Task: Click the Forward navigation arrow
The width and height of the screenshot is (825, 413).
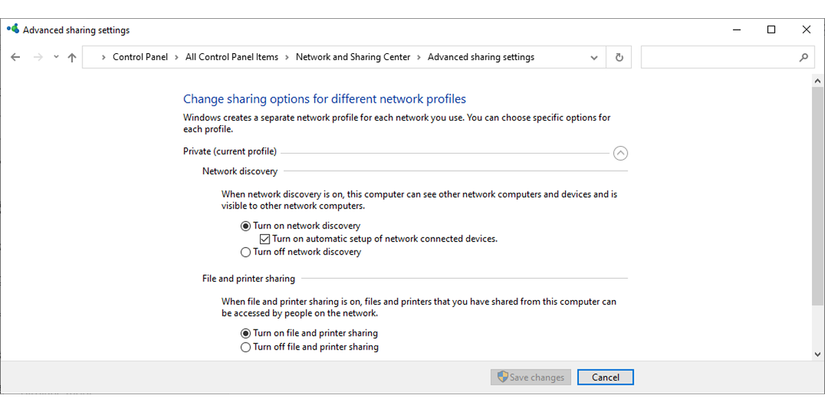Action: 38,58
